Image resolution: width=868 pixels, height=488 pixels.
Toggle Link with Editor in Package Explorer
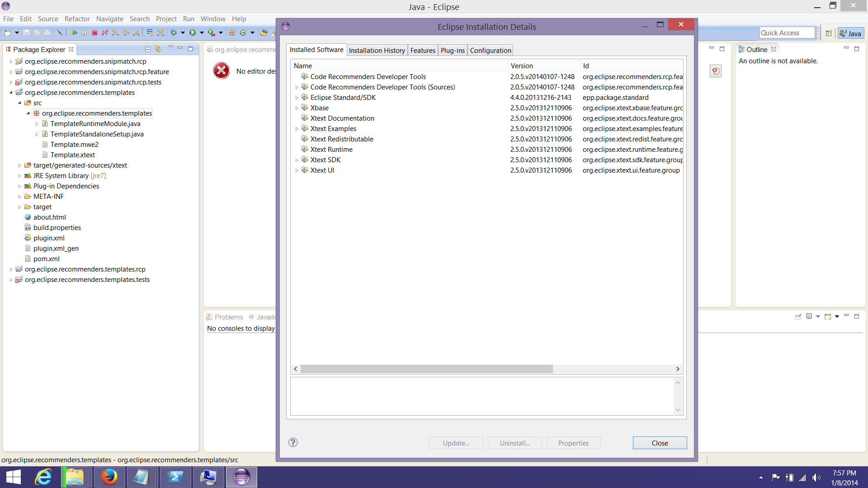pos(158,49)
